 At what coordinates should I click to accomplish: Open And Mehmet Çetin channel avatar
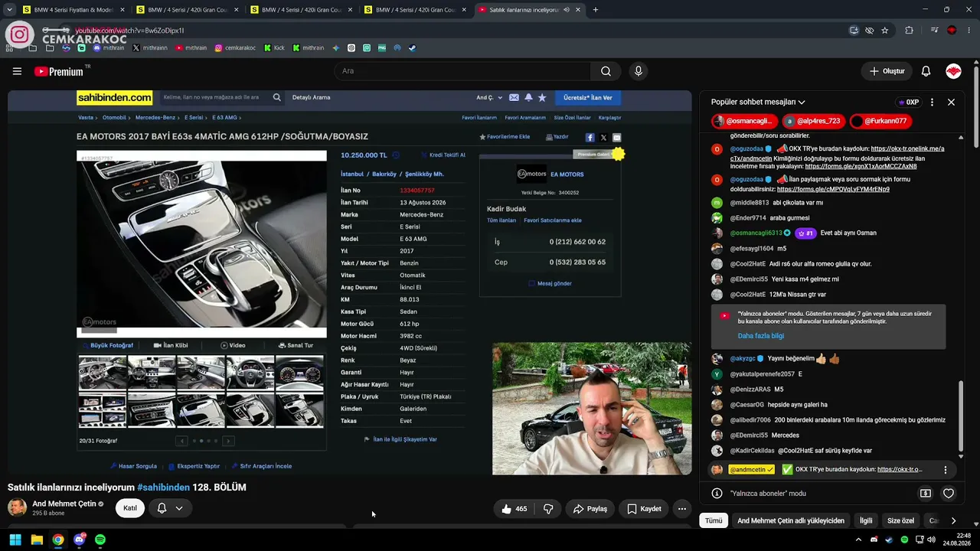click(x=17, y=507)
